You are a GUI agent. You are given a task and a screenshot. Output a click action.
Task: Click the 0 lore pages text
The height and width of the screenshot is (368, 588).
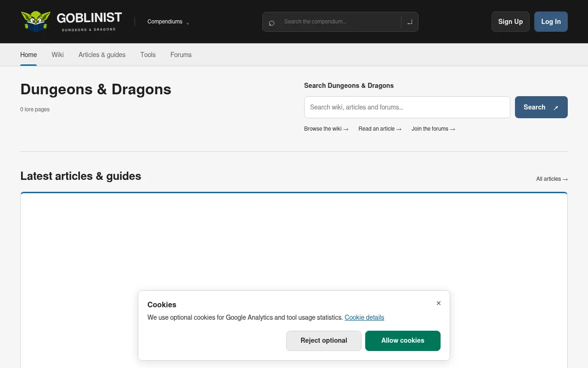pos(35,109)
